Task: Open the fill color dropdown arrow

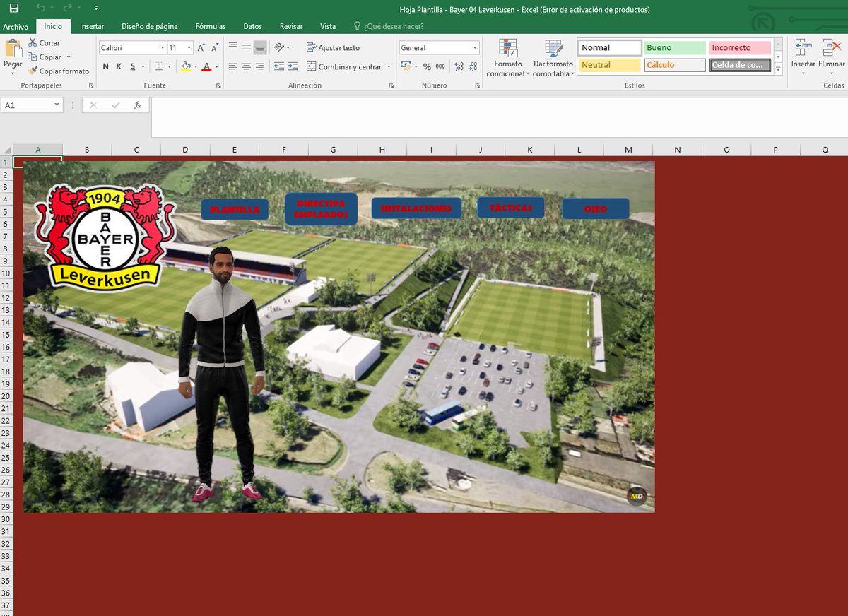Action: [x=194, y=67]
